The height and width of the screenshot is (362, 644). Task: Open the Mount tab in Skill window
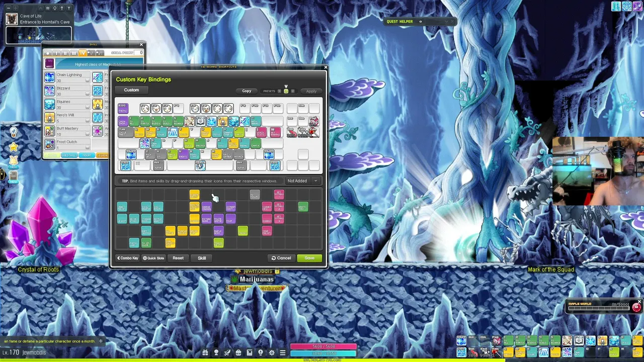(x=87, y=155)
